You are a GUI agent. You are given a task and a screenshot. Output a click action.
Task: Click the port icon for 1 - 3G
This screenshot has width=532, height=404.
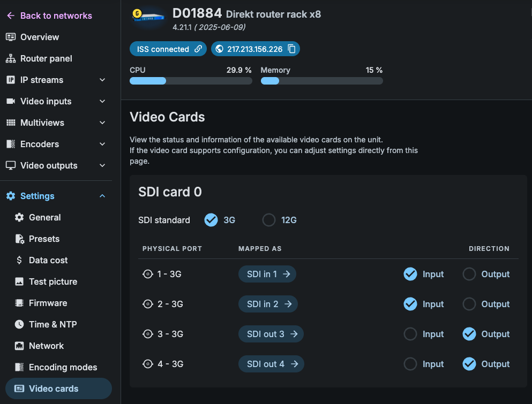click(147, 274)
